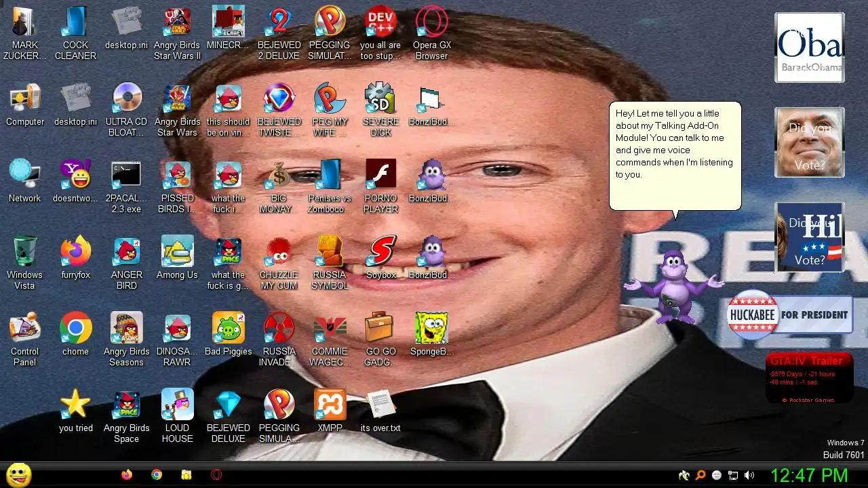868x488 pixels.
Task: Click the Hillary Did you Vote gadget
Action: pos(810,237)
